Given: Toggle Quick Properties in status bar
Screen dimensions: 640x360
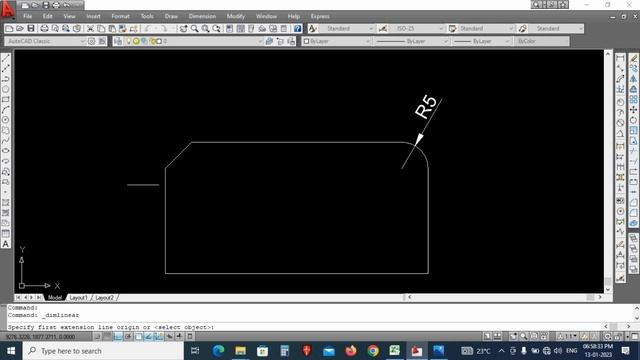Looking at the screenshot, I should (190, 337).
